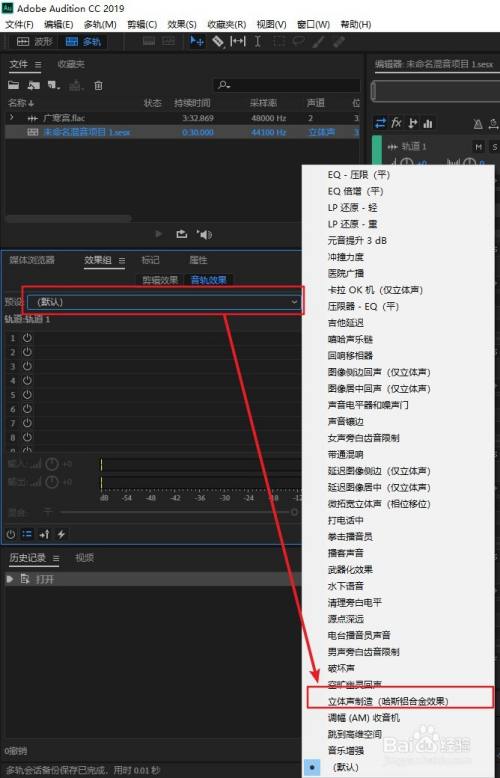Toggle power for effect slot 3

27,366
